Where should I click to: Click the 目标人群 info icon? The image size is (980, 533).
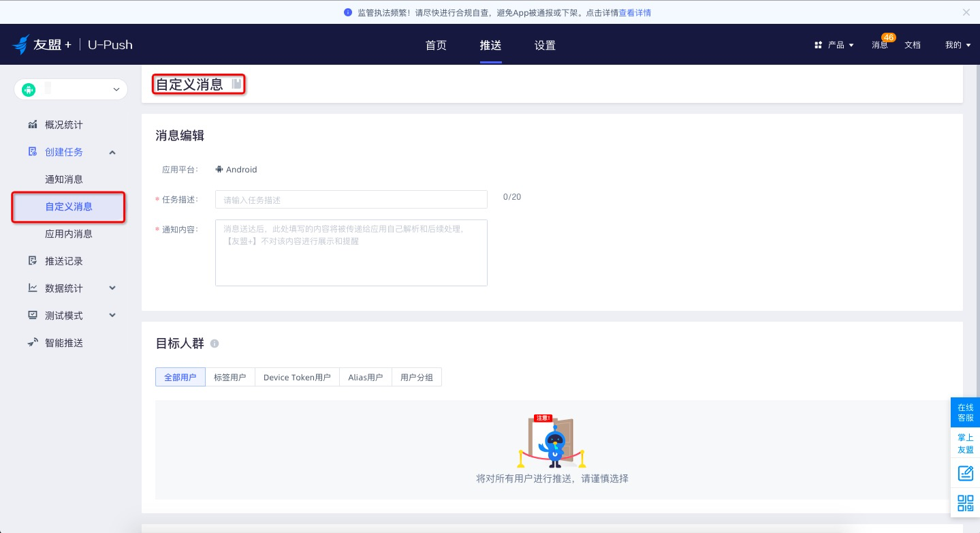tap(215, 344)
